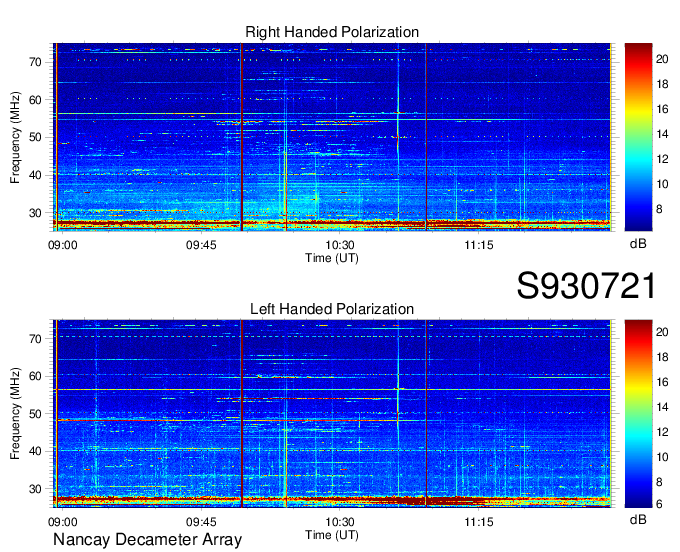Click the 09:00 tick label on top plot

(x=62, y=245)
